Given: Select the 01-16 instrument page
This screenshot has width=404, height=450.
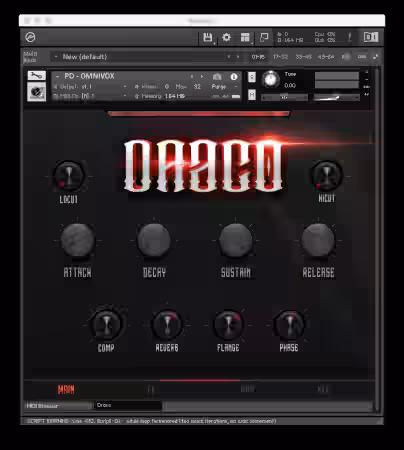Looking at the screenshot, I should pyautogui.click(x=258, y=57).
